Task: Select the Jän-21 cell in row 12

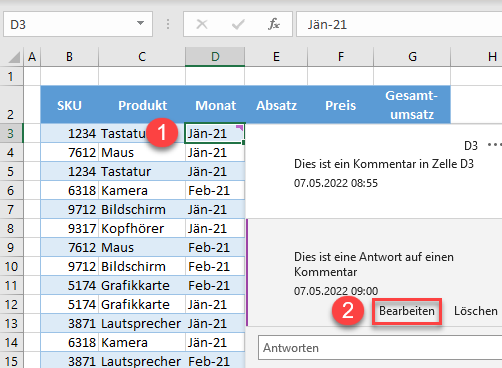Action: point(215,304)
